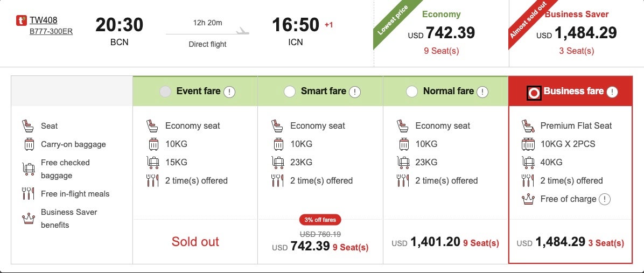Expand the Economy USD 742.39 price panel
The width and height of the screenshot is (644, 273).
click(x=441, y=33)
